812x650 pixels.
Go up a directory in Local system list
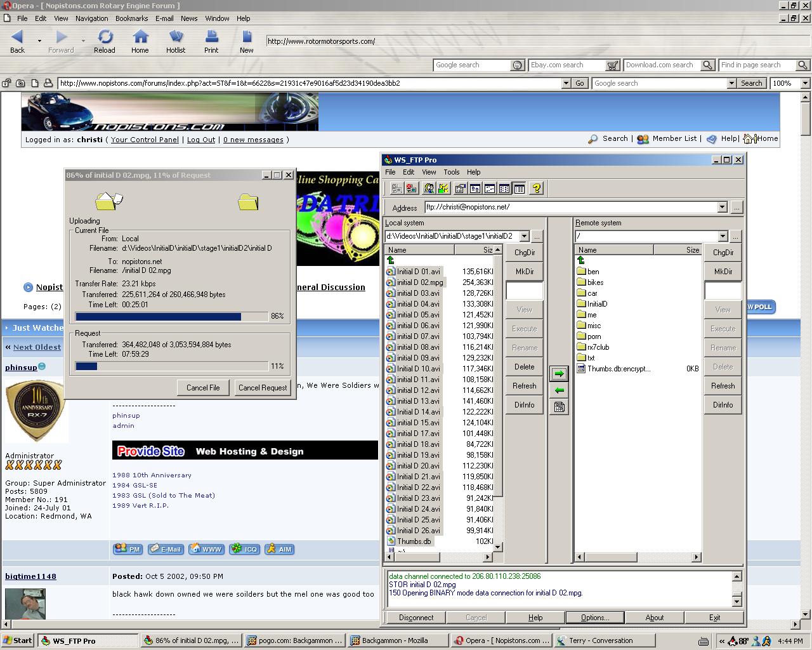click(x=391, y=260)
